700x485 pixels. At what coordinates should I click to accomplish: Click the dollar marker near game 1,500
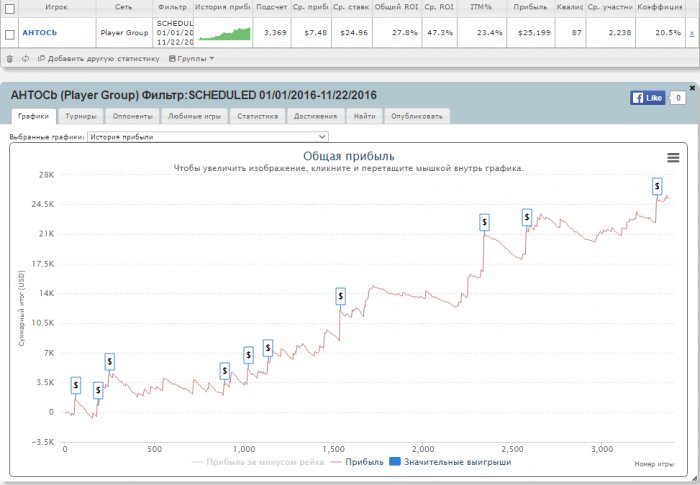[x=340, y=296]
